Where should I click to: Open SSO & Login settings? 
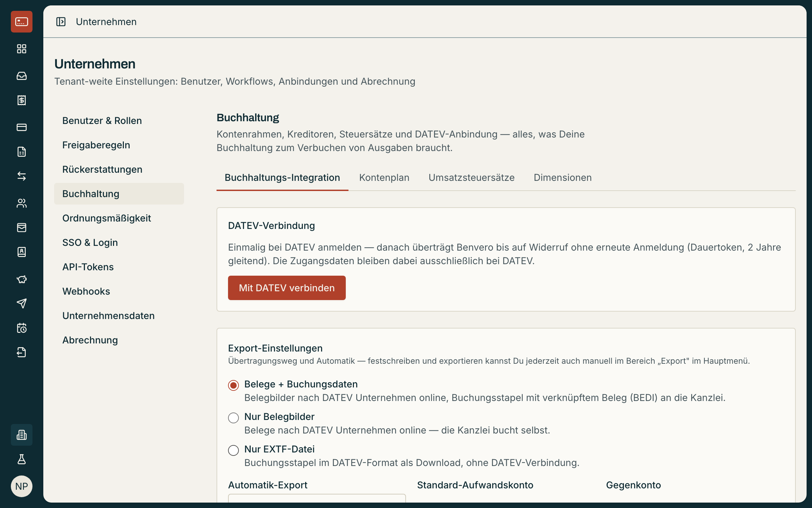pos(119,242)
